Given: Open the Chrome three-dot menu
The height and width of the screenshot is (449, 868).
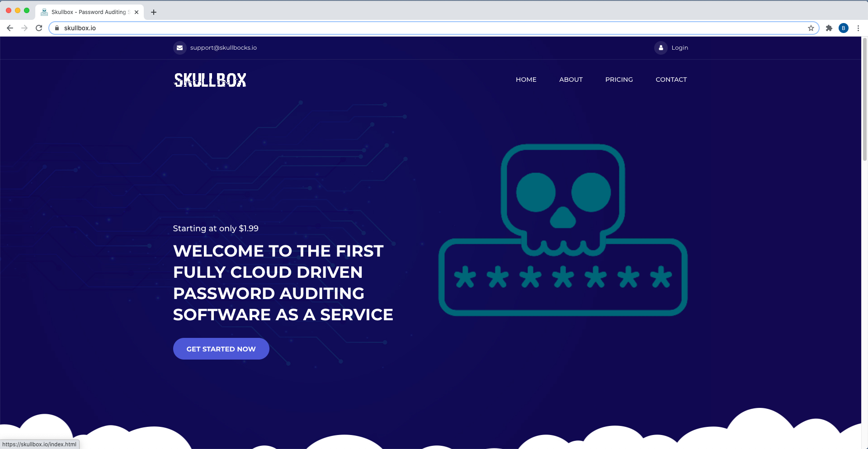Looking at the screenshot, I should pos(859,28).
